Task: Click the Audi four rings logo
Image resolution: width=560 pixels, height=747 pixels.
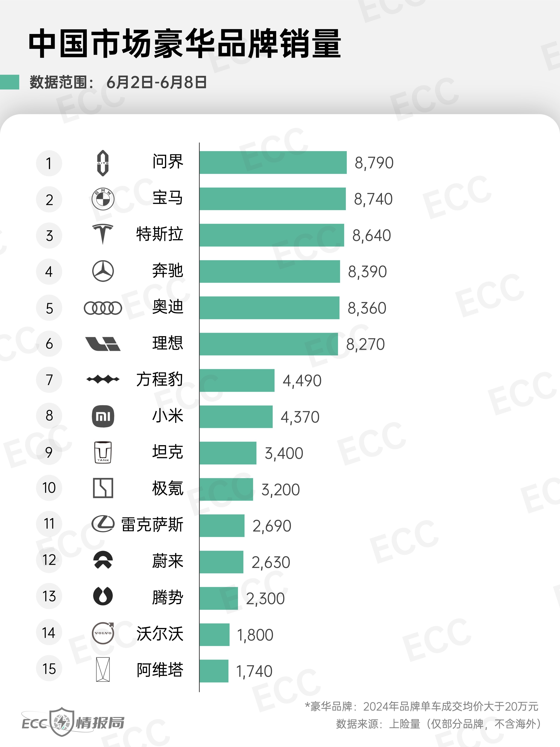Action: [x=103, y=308]
